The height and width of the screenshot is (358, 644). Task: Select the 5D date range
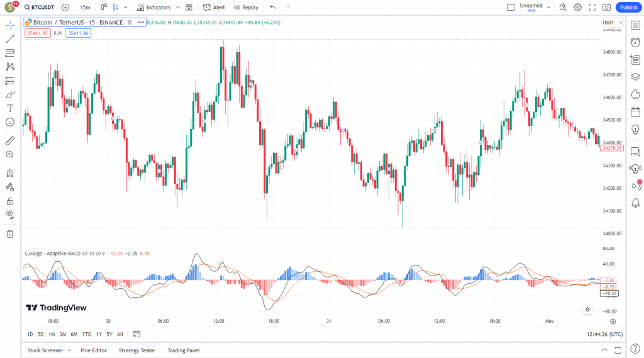point(41,334)
